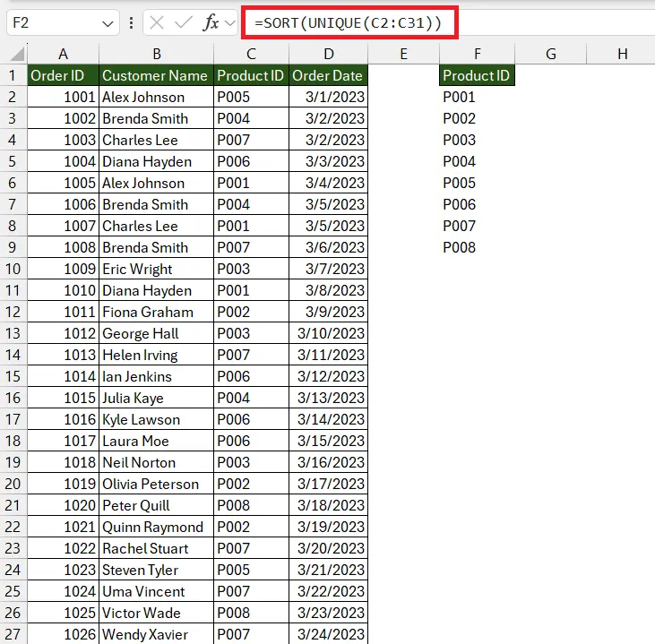Expand the chevron next to the fx icon
Image resolution: width=655 pixels, height=644 pixels.
(x=229, y=24)
